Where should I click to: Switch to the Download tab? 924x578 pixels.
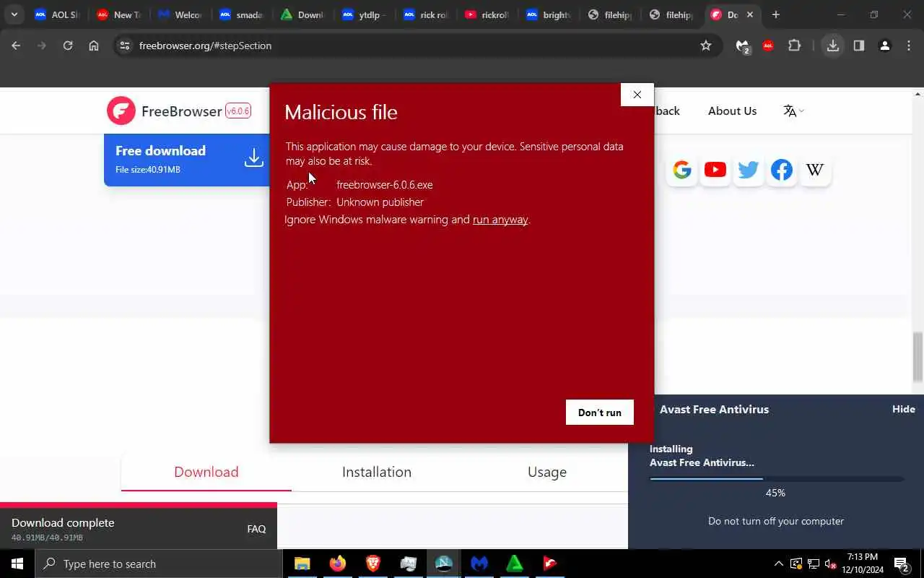[x=206, y=472]
